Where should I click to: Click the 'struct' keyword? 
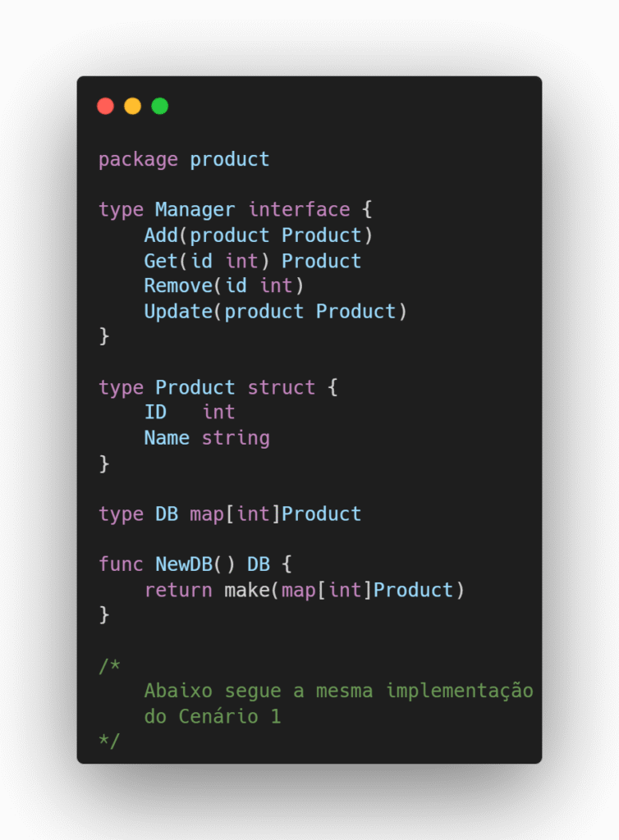click(282, 387)
